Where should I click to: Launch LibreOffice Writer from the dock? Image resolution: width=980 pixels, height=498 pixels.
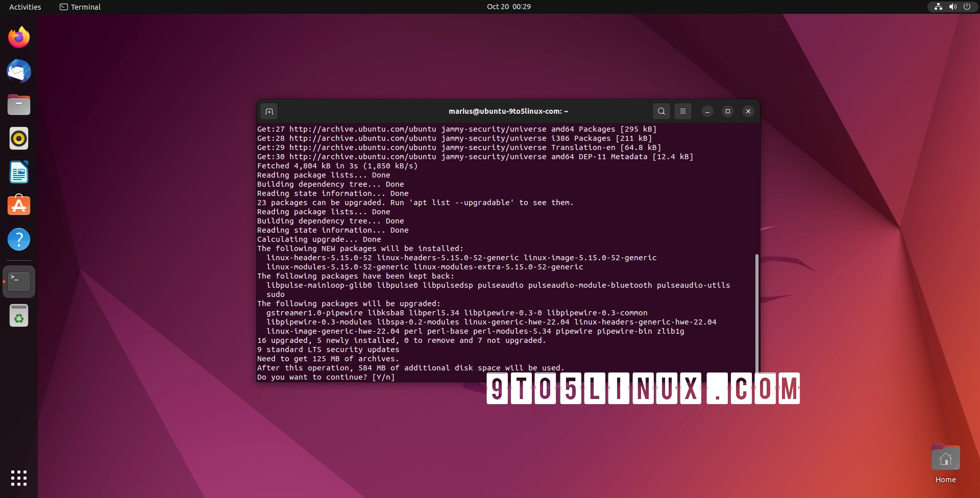pyautogui.click(x=18, y=172)
